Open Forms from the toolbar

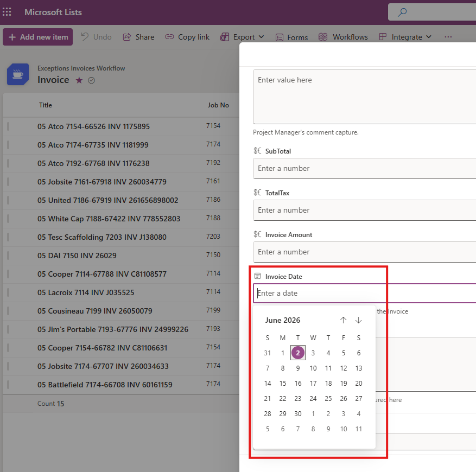pos(291,37)
